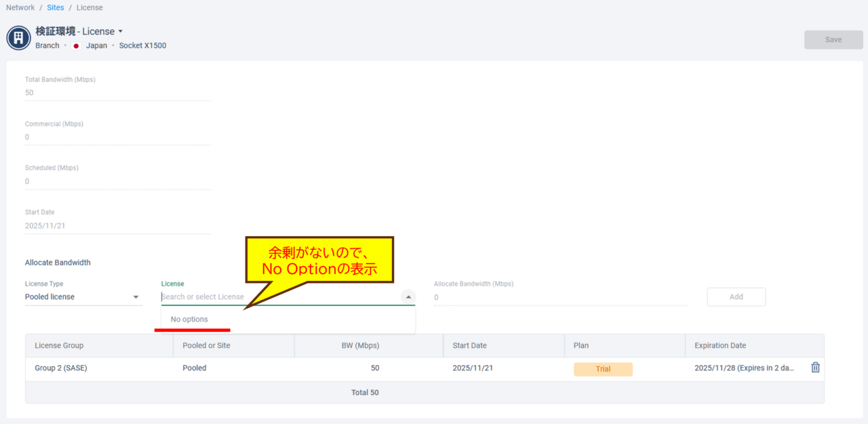Image resolution: width=868 pixels, height=424 pixels.
Task: Expand the License page title menu
Action: (121, 31)
